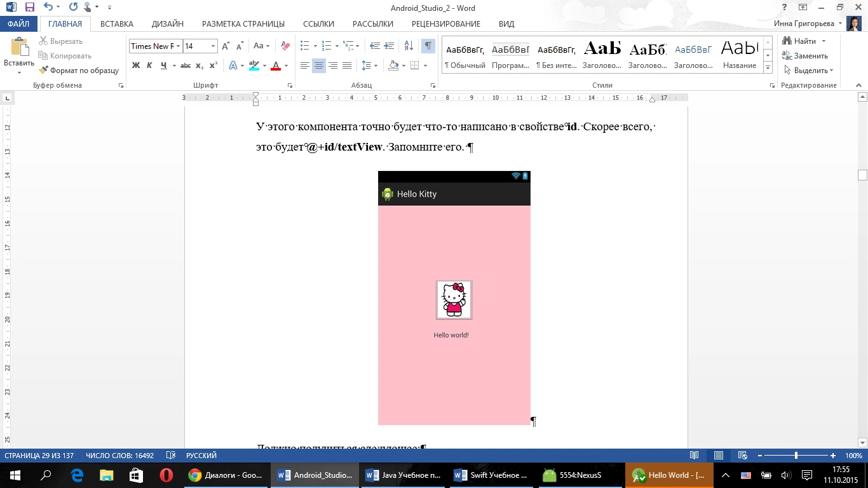Toggle paragraph marks display (¶)
The width and height of the screenshot is (868, 488).
coord(428,46)
